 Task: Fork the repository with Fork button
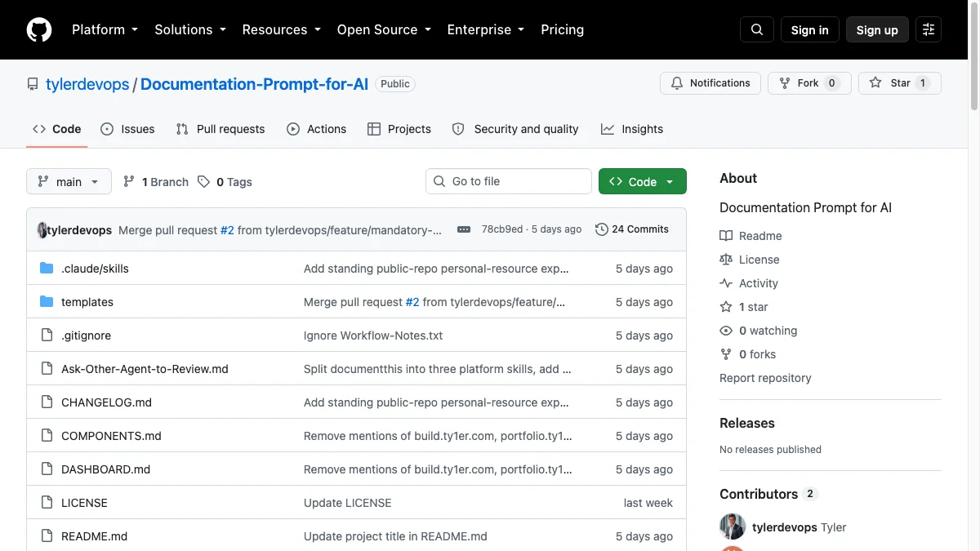(x=809, y=83)
